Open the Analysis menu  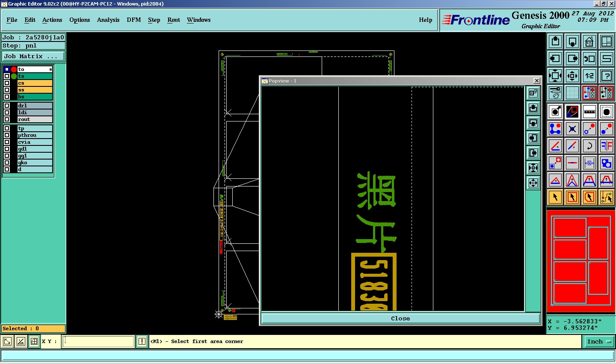(x=108, y=20)
